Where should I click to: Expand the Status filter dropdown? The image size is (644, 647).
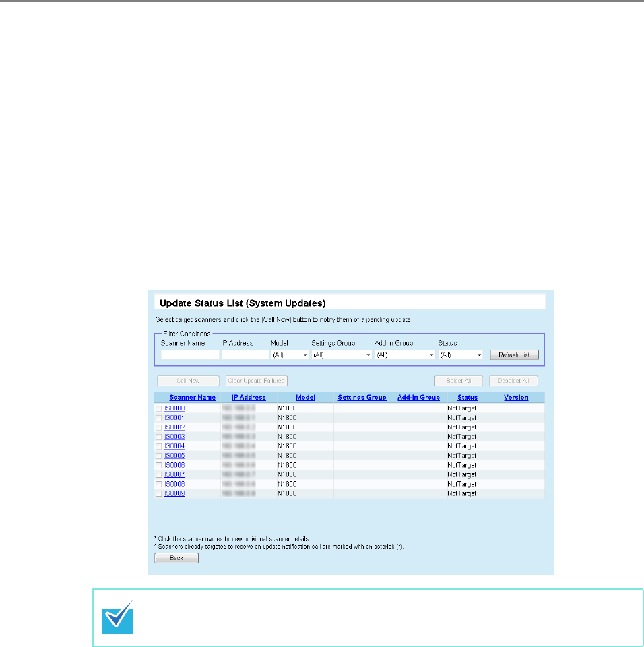(461, 355)
